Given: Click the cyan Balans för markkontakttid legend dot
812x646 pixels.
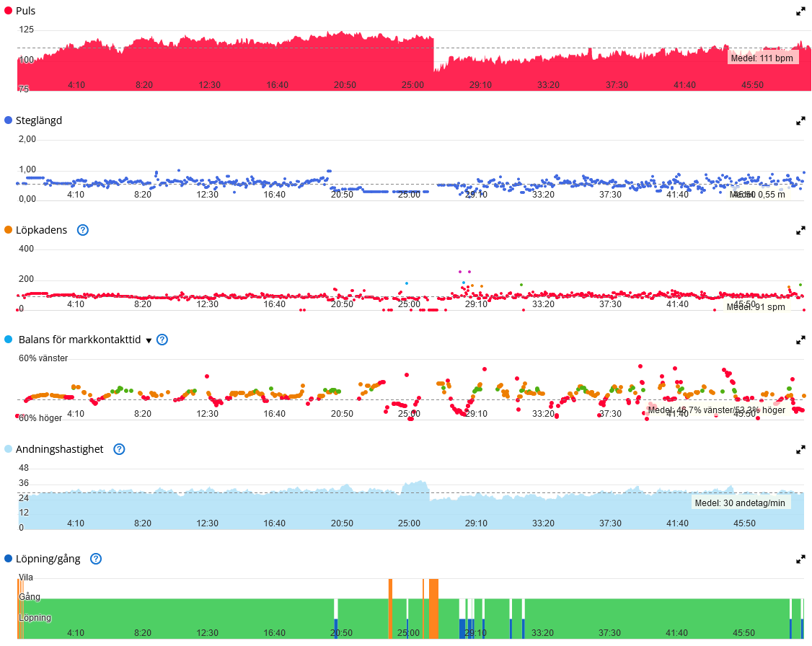Looking at the screenshot, I should (x=8, y=340).
